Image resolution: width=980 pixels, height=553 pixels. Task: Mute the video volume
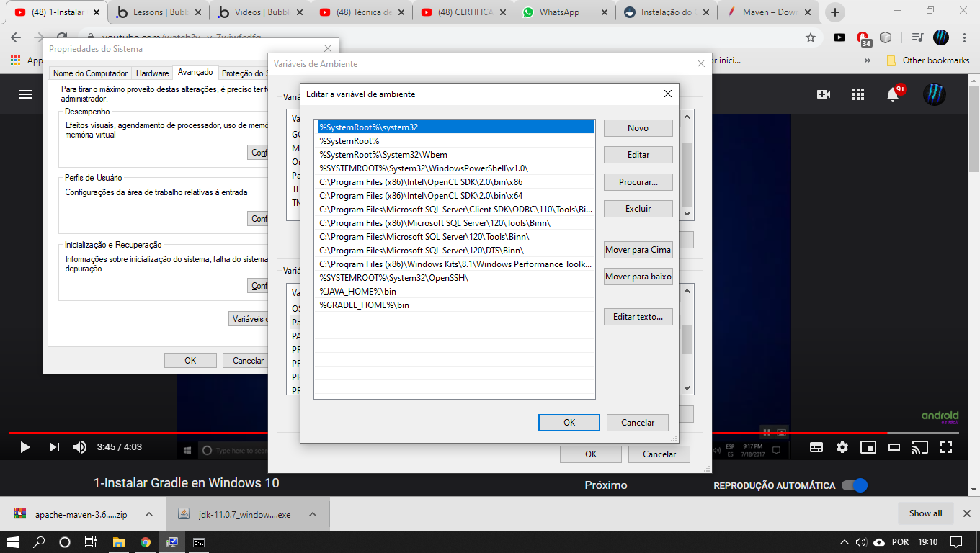tap(80, 447)
